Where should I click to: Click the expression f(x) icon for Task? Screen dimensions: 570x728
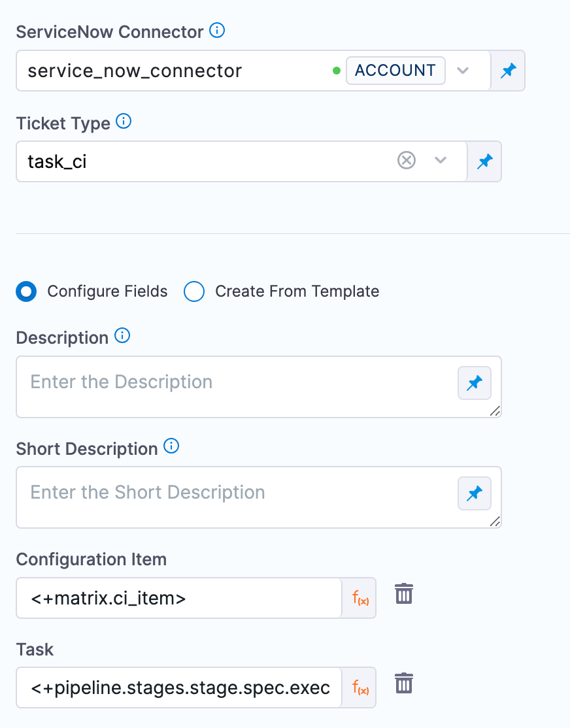(x=360, y=687)
